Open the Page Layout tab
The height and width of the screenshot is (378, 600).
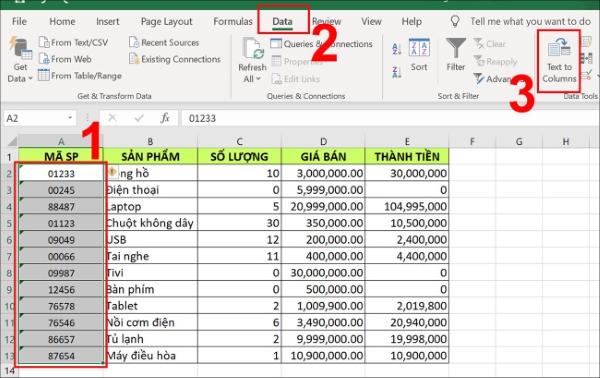[166, 21]
